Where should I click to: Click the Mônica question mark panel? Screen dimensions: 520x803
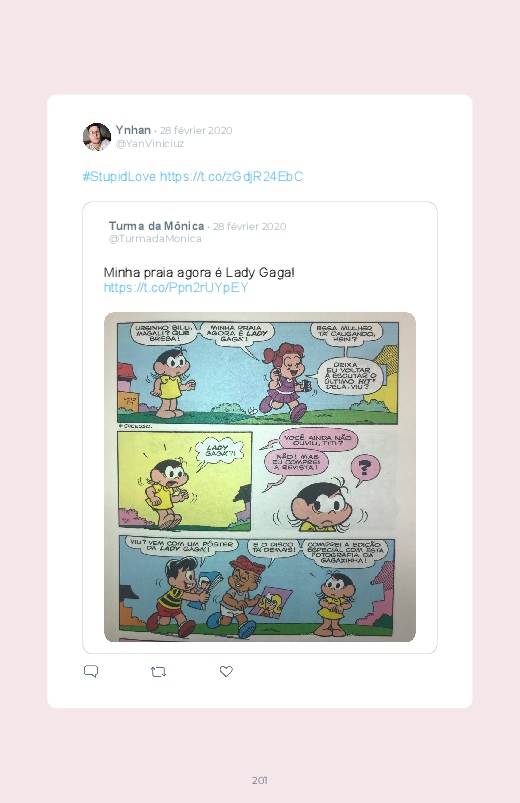coord(328,481)
